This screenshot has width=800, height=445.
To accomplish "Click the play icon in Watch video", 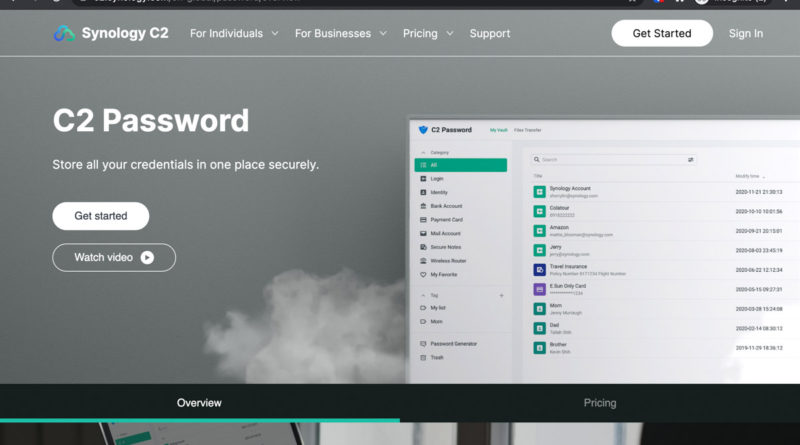I will click(147, 257).
